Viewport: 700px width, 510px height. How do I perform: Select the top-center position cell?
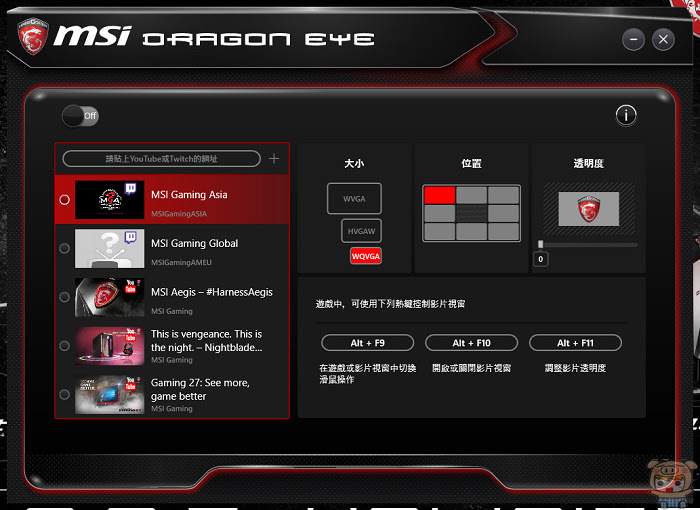point(471,195)
